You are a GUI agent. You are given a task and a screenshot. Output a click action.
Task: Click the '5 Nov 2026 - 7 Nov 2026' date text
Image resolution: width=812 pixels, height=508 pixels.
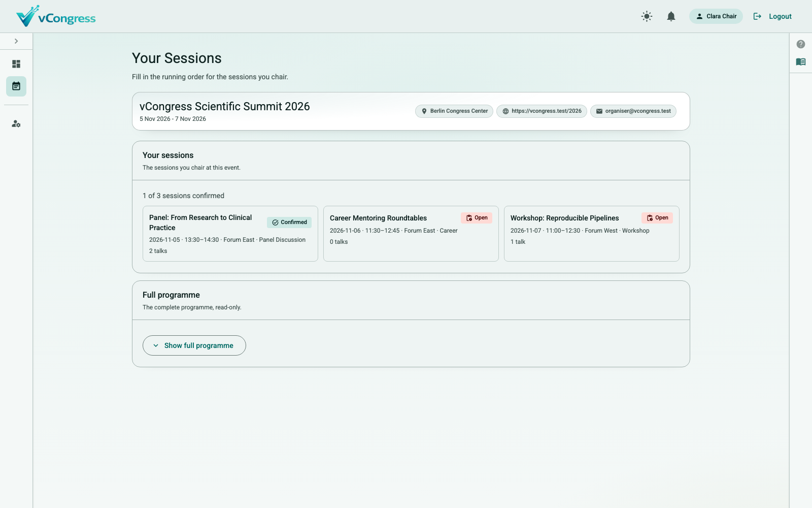[173, 119]
